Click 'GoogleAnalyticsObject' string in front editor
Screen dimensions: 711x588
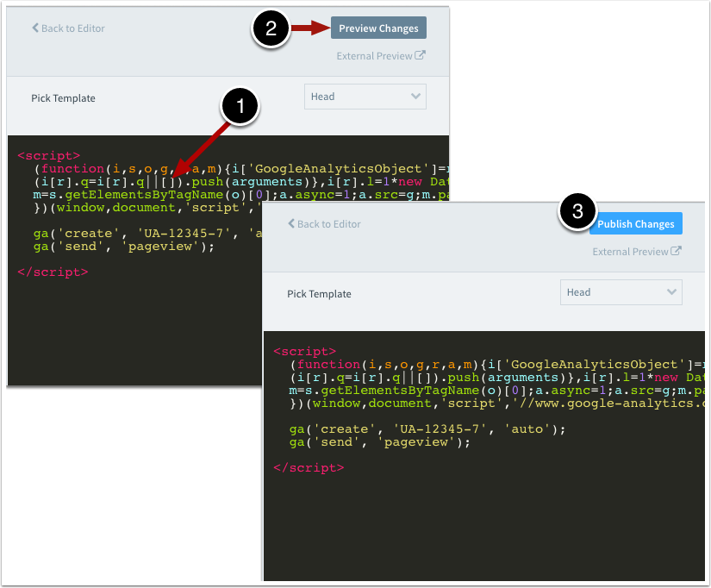tap(594, 365)
